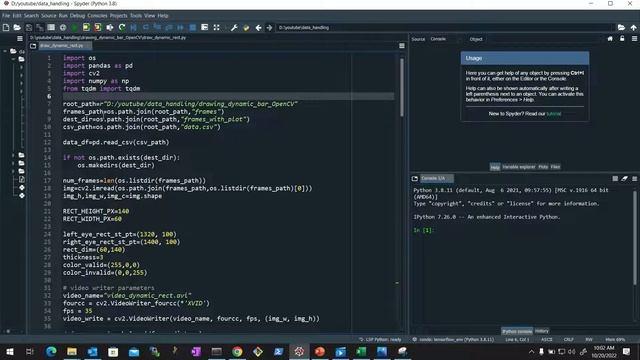Viewport: 640px width, 360px height.
Task: Open the Consoles menu
Action: pos(97,16)
